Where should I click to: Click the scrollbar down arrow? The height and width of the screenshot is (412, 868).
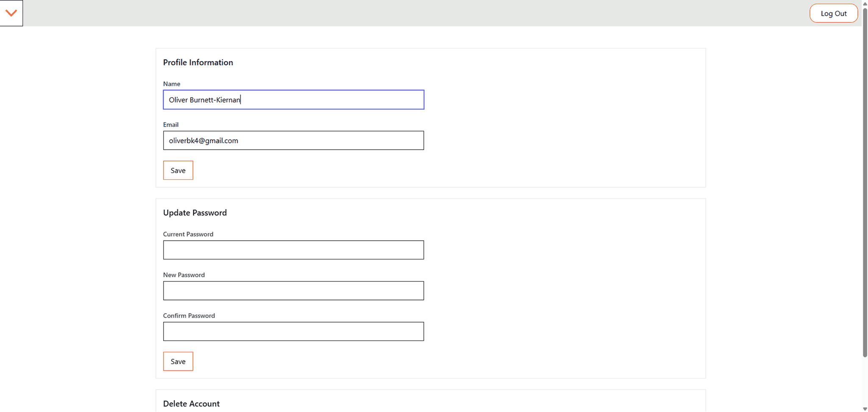point(865,409)
